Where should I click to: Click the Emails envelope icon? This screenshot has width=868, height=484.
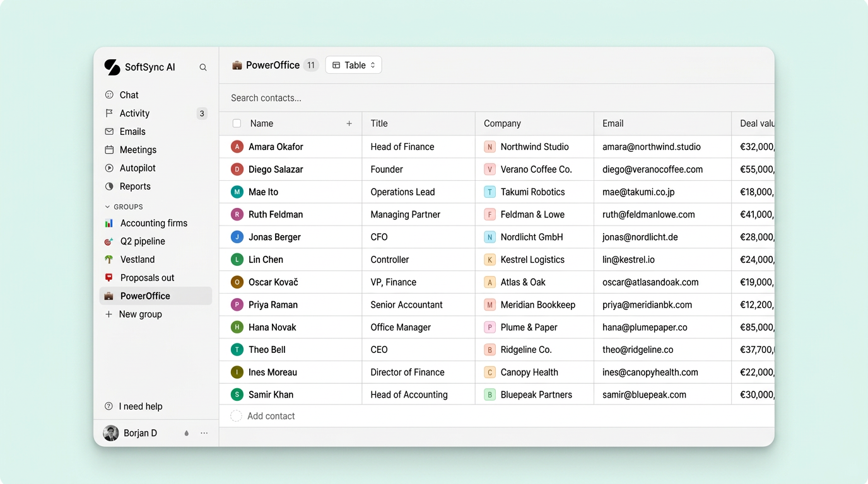coord(109,132)
